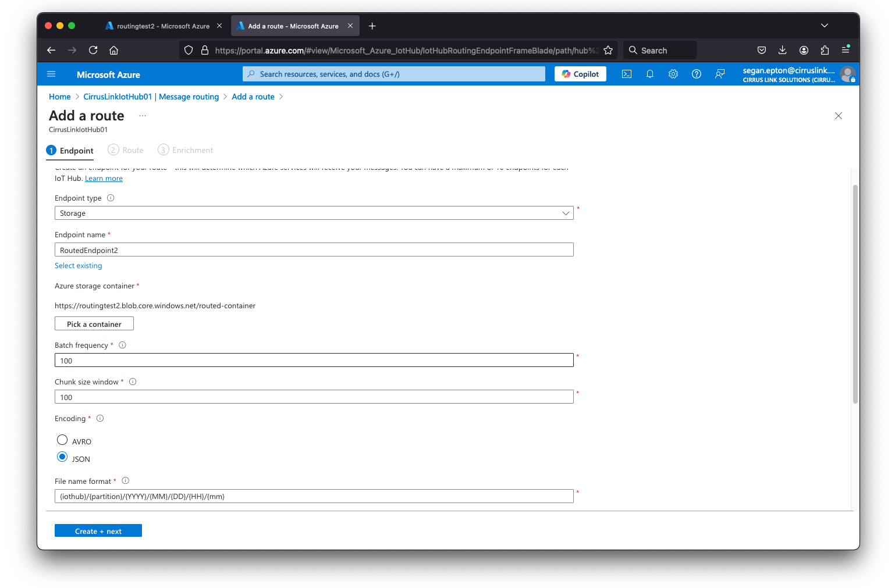Click the Create + next button
Screen dimensions: 895x588
tap(98, 531)
